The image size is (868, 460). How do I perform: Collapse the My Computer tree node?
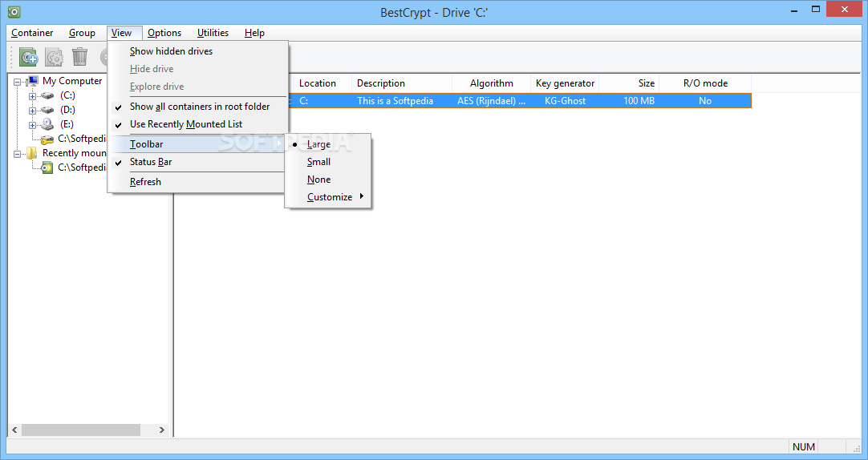pyautogui.click(x=17, y=82)
